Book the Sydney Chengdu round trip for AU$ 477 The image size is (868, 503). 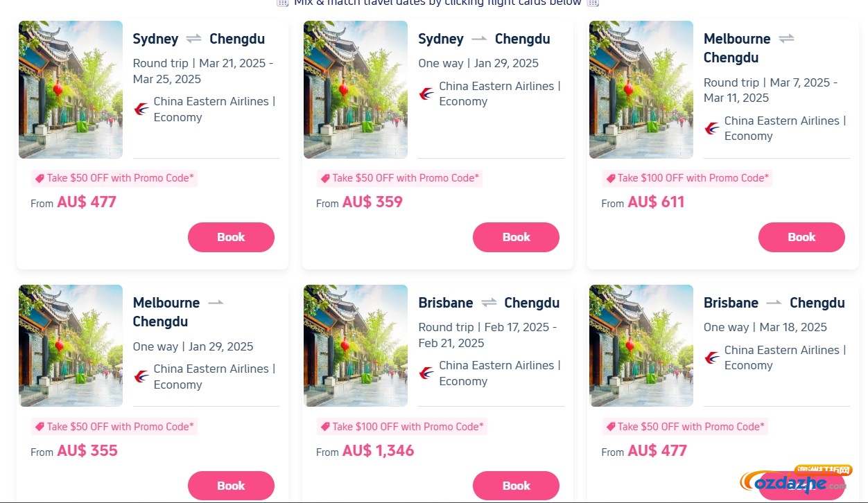point(231,237)
